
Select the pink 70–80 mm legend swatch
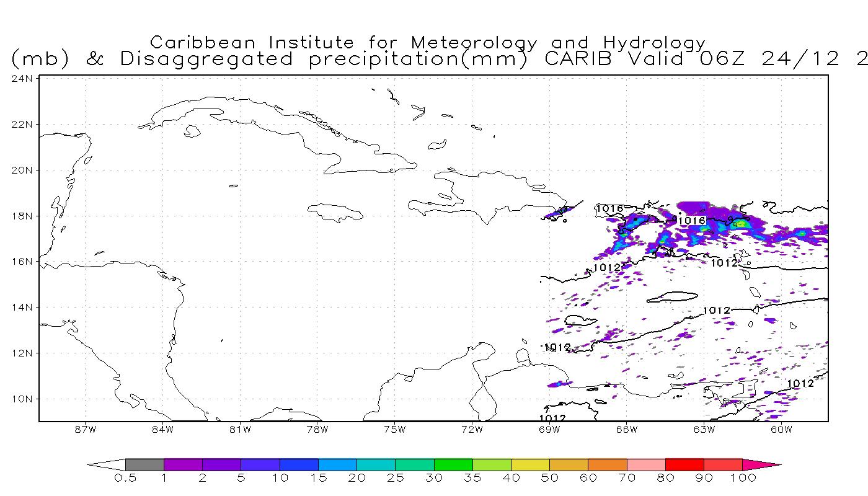(646, 464)
